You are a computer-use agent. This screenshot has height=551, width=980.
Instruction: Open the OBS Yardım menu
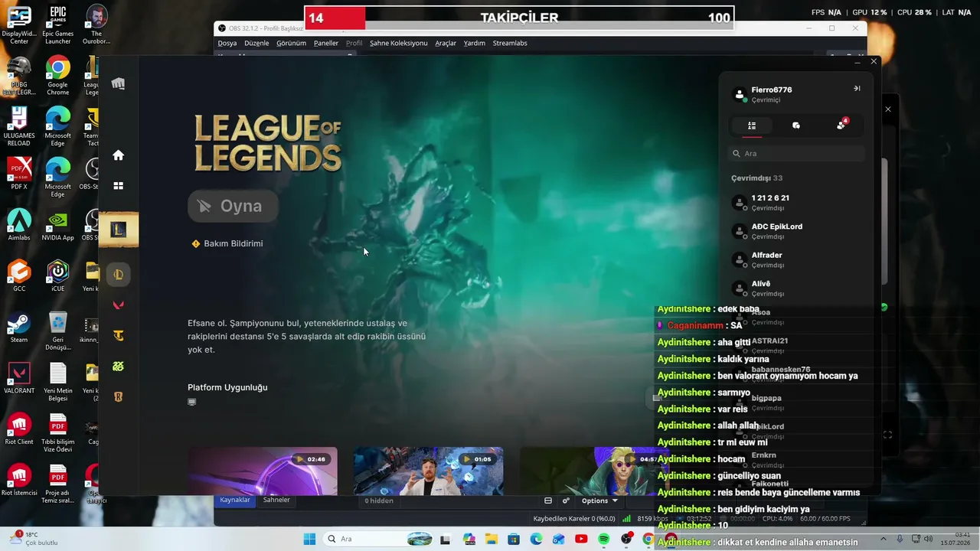tap(475, 44)
